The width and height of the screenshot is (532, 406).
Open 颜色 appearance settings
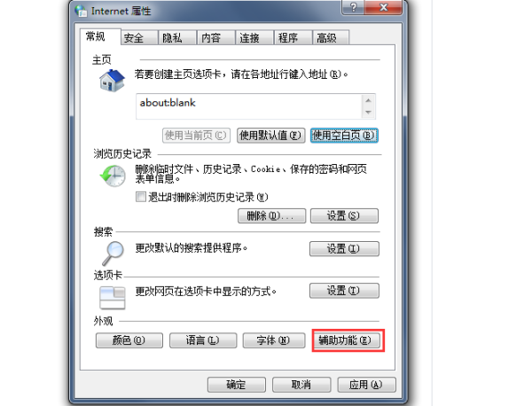point(129,340)
